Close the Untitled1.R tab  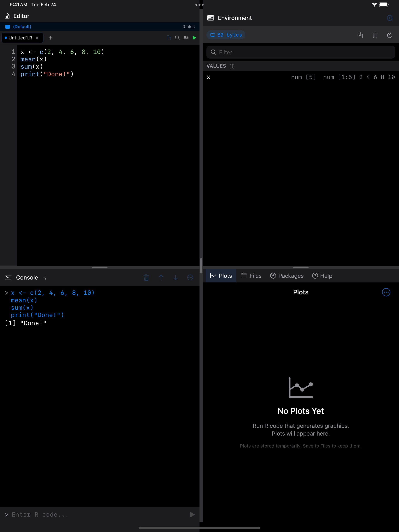(x=37, y=38)
